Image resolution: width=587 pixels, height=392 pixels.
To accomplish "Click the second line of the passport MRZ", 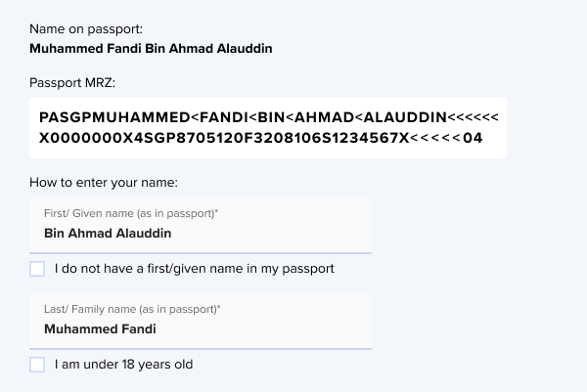I will coord(260,138).
